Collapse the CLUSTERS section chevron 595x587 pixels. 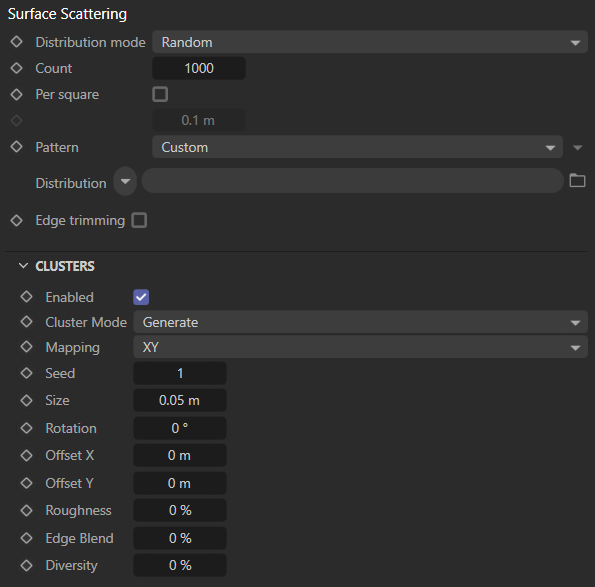tap(24, 266)
